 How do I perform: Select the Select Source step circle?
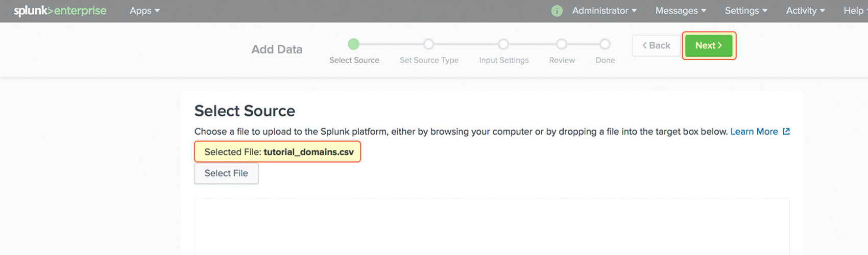point(353,44)
